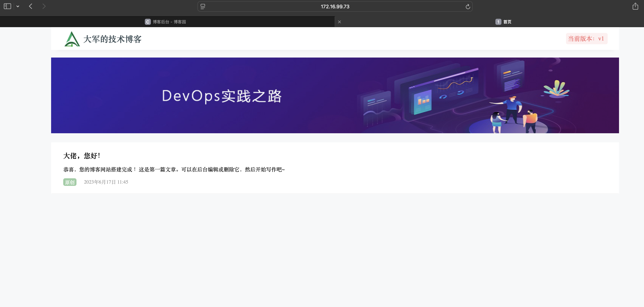Click the green blog logo icon
This screenshot has width=644, height=307.
72,39
